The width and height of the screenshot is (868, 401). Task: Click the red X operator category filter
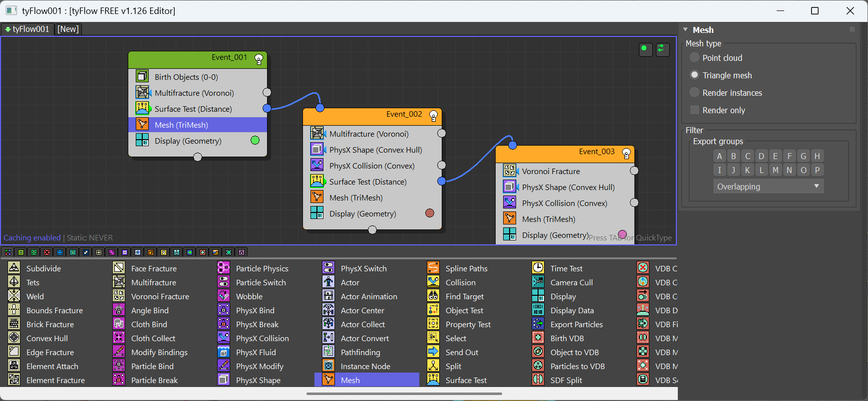[x=47, y=252]
